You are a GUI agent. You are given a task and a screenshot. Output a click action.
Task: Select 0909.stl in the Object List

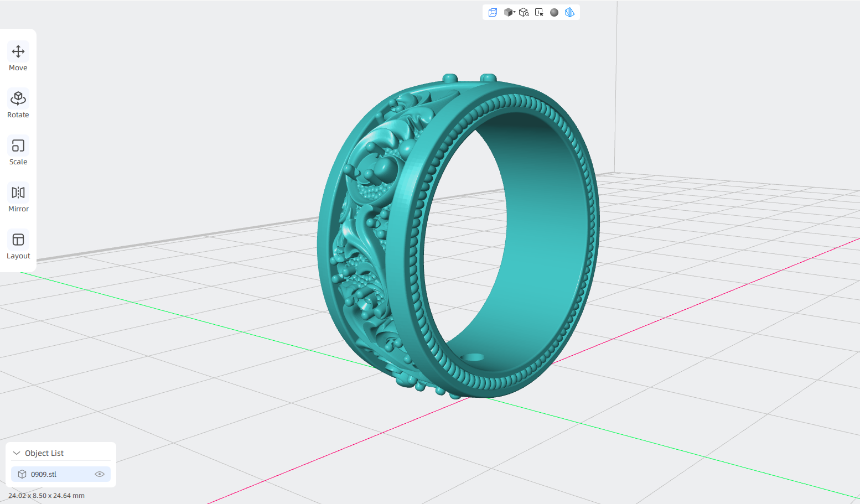(x=61, y=474)
